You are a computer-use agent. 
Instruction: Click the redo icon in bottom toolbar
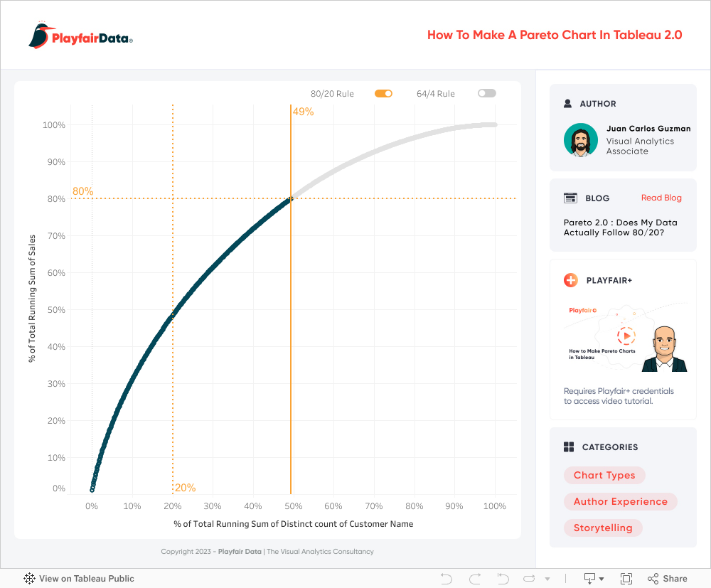coord(475,578)
